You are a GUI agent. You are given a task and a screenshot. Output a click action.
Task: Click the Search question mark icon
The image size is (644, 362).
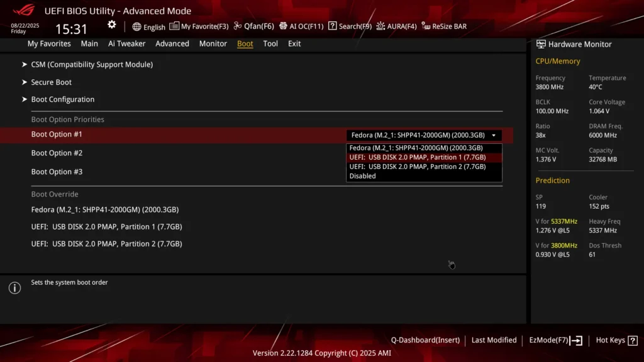pyautogui.click(x=332, y=26)
